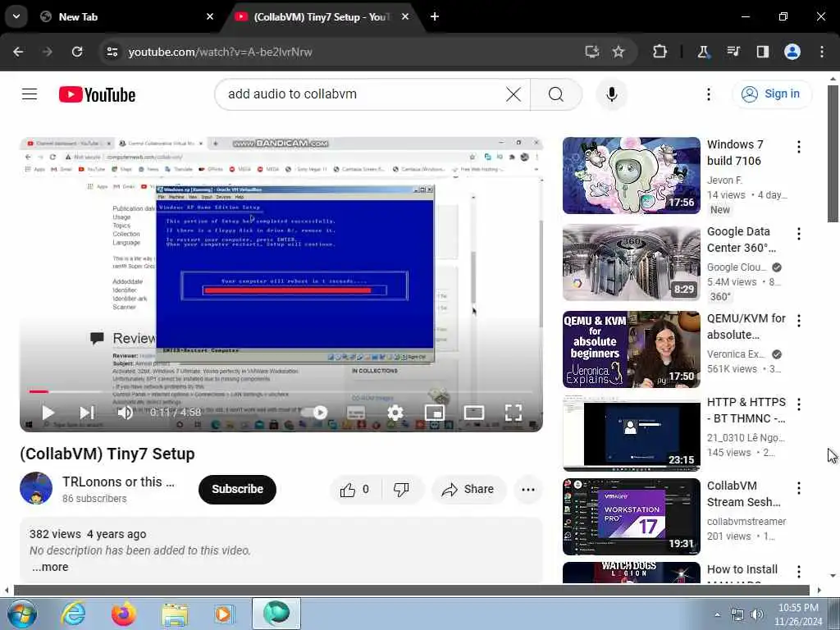Dislike this video
This screenshot has height=630, width=840.
pos(402,489)
